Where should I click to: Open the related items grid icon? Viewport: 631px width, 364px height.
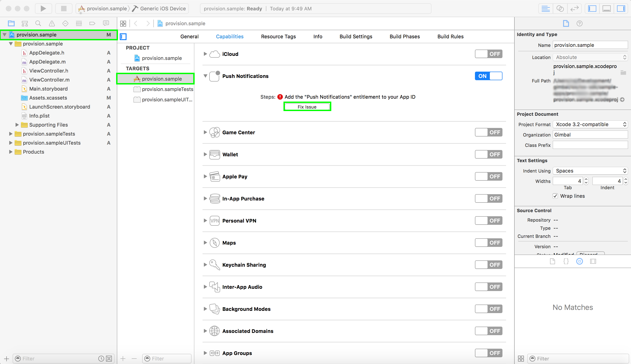[x=123, y=23]
